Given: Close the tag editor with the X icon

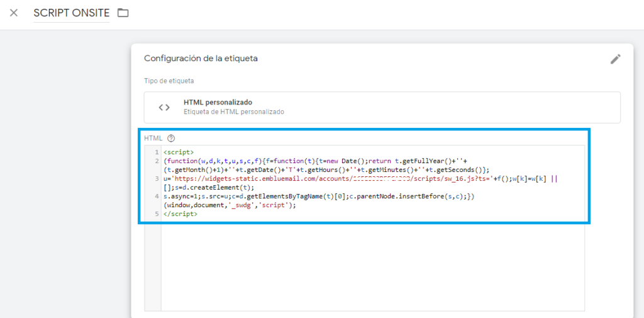Looking at the screenshot, I should pos(14,13).
